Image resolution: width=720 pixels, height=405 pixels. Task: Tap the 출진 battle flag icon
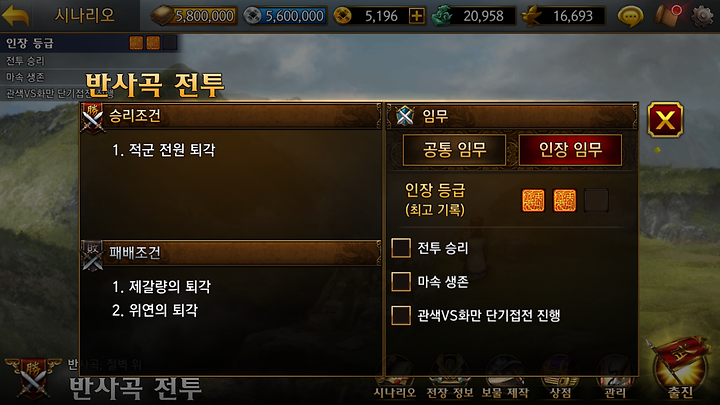681,368
